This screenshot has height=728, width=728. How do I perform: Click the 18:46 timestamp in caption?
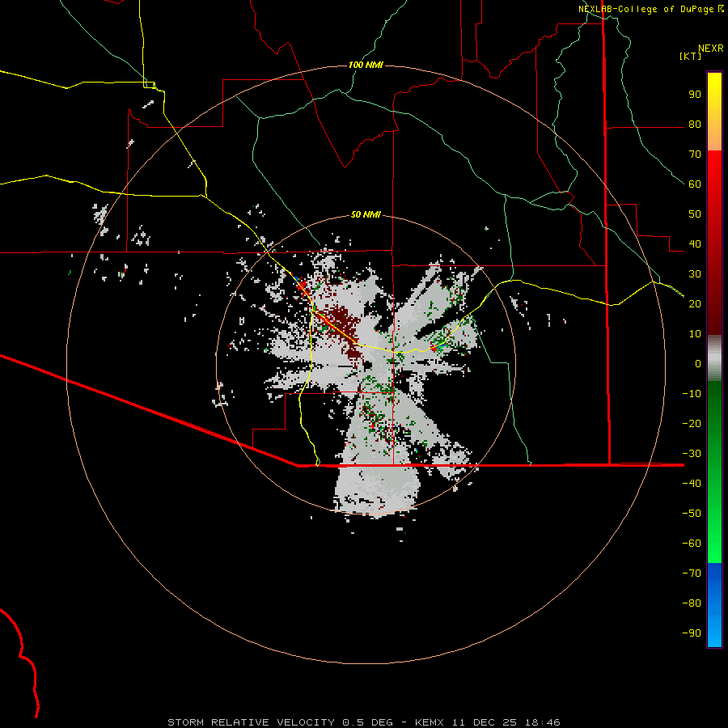(542, 722)
